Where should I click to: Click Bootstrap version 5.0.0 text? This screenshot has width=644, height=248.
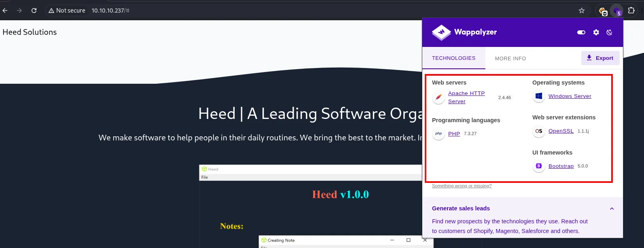click(583, 166)
